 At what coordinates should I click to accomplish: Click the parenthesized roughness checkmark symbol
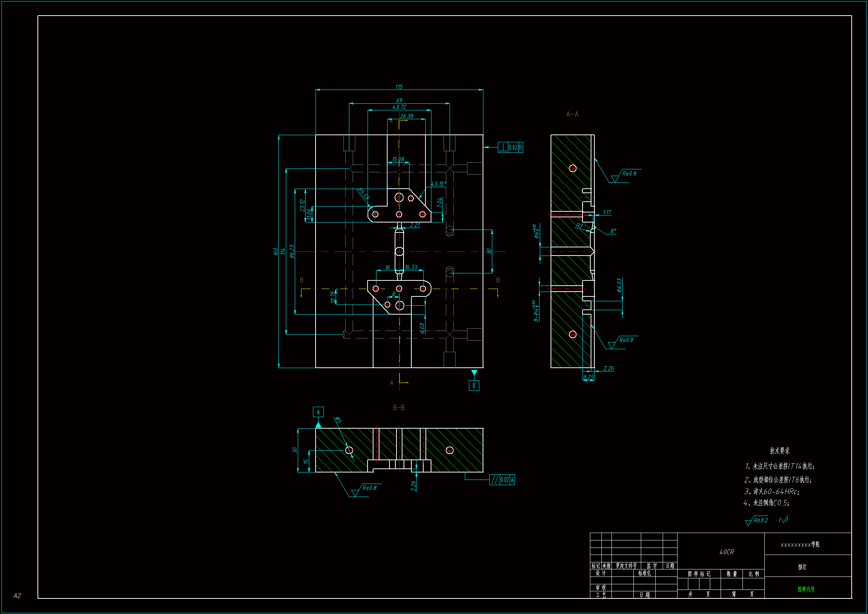[x=784, y=519]
